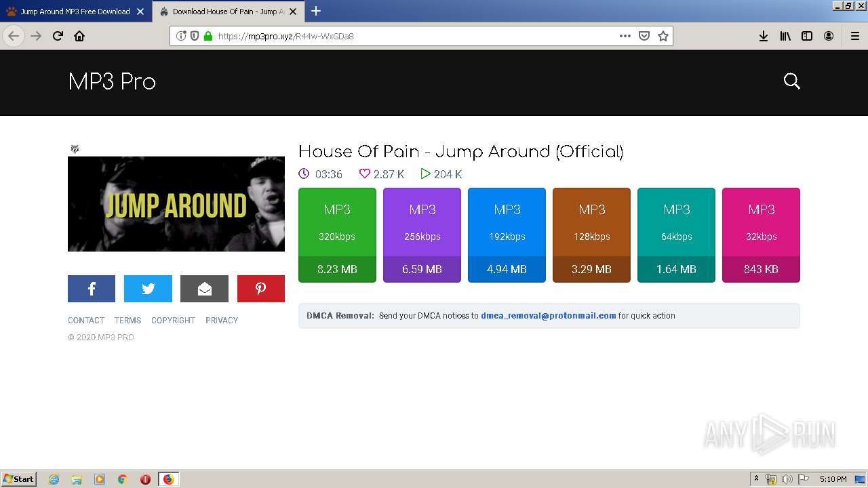Download the 64kbps MP3
The width and height of the screenshot is (868, 488).
[676, 235]
